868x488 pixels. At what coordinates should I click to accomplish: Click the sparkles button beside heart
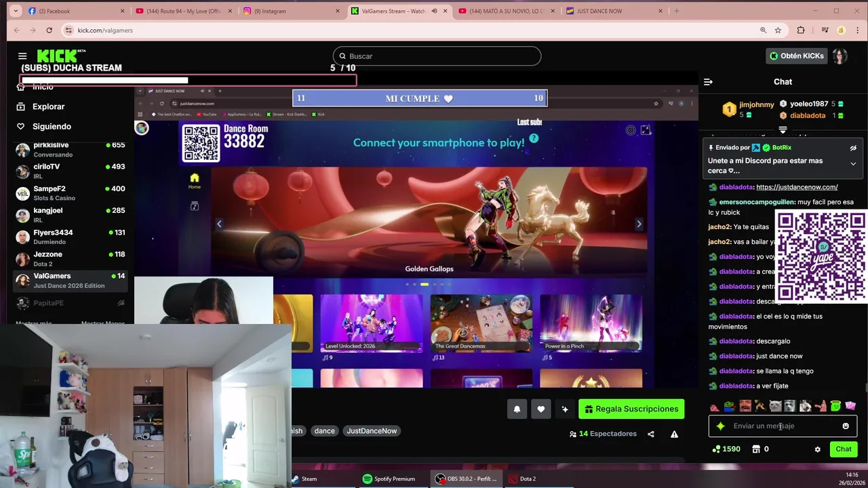coord(564,409)
